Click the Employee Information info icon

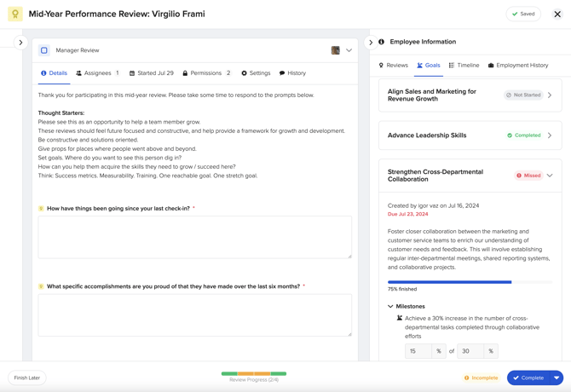coord(382,42)
